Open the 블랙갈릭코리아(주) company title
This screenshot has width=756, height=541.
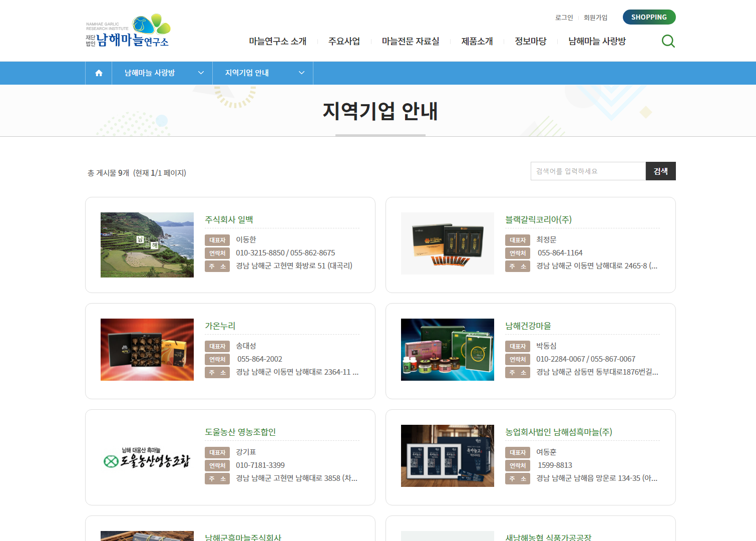(x=538, y=219)
